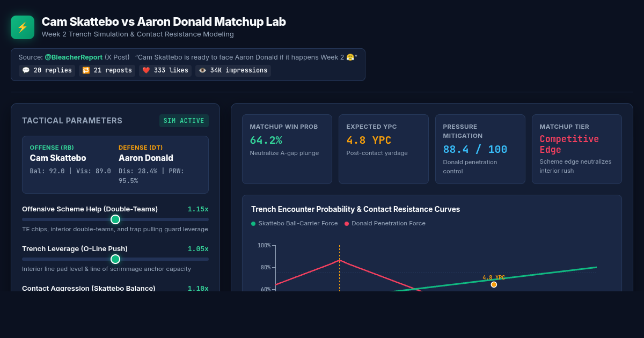The width and height of the screenshot is (644, 338).
Task: Click the 20 replies speech bubble badge
Action: pos(47,70)
